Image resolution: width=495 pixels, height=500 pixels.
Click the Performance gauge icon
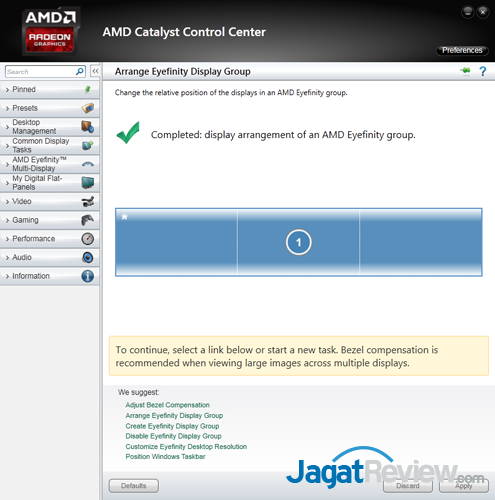coord(87,239)
